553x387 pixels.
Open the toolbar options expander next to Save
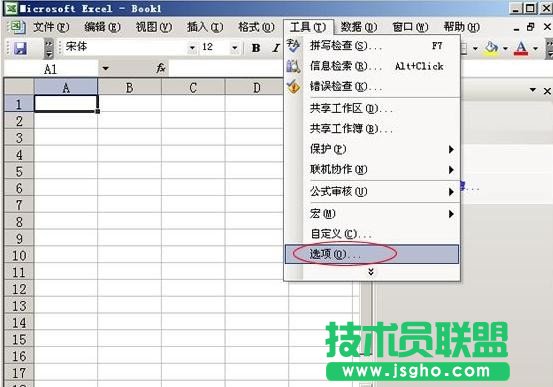pyautogui.click(x=49, y=48)
